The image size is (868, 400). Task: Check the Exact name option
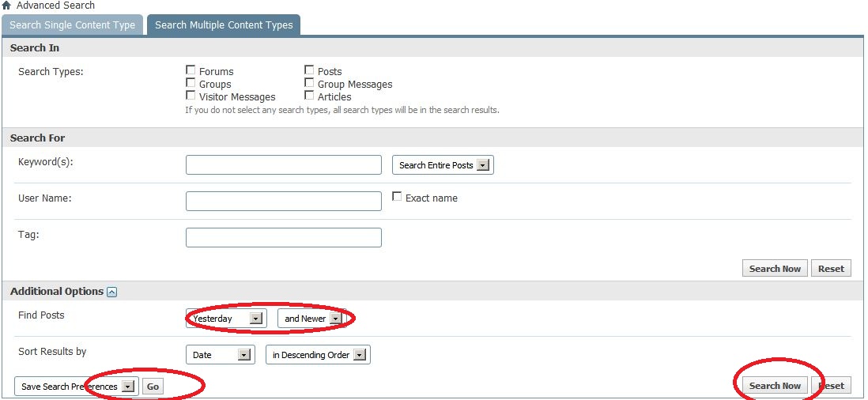(397, 197)
